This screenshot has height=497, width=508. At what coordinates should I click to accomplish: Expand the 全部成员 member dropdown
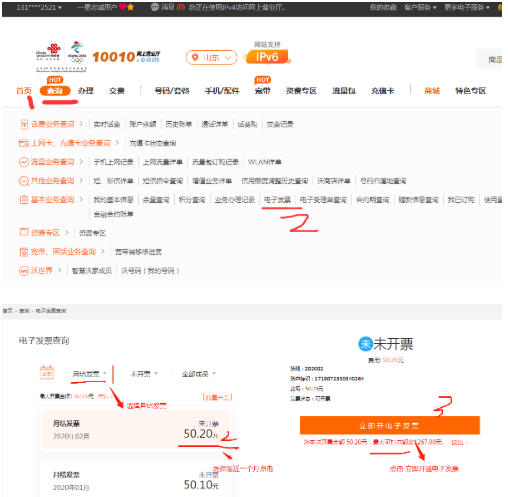pyautogui.click(x=199, y=374)
